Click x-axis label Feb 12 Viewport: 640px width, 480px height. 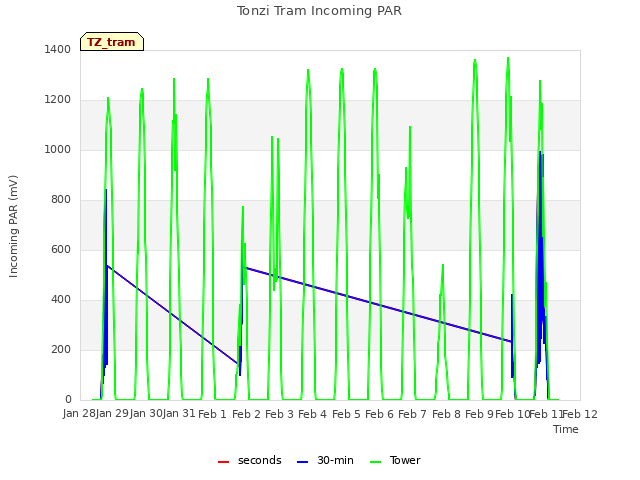tap(580, 414)
